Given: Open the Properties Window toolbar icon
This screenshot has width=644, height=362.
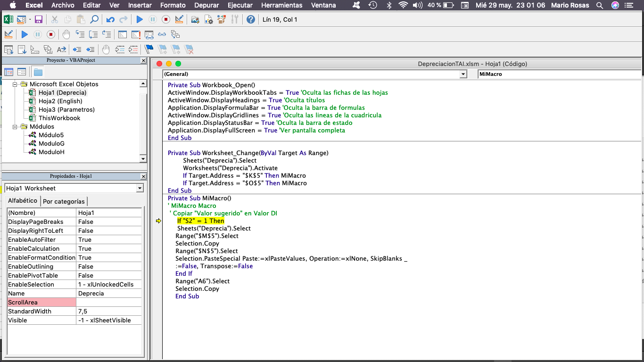Looking at the screenshot, I should pos(208,19).
